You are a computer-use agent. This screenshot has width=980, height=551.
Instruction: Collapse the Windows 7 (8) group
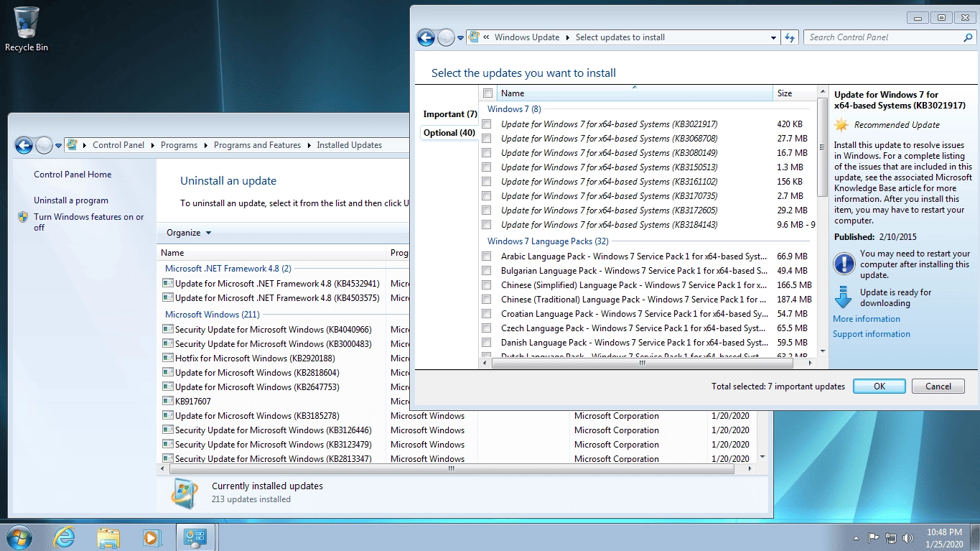(514, 109)
